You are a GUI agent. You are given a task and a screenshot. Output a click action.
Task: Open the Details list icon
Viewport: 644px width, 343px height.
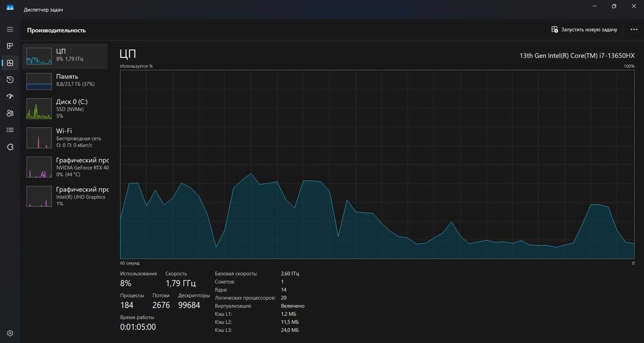[x=10, y=130]
